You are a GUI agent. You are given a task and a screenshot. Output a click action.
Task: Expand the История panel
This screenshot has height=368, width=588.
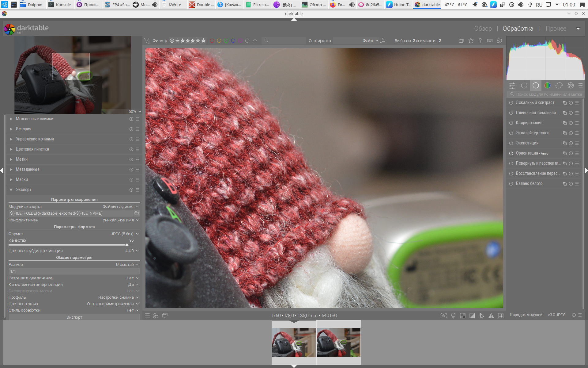point(24,129)
